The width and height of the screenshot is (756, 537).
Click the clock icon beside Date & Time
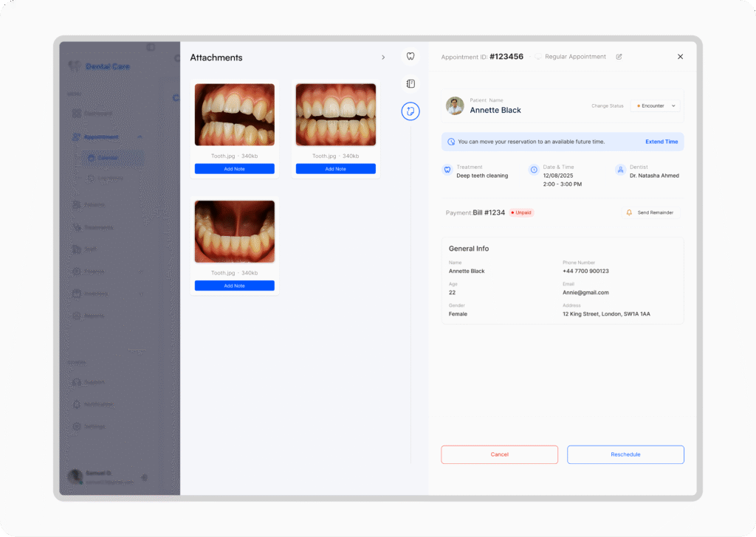tap(534, 170)
